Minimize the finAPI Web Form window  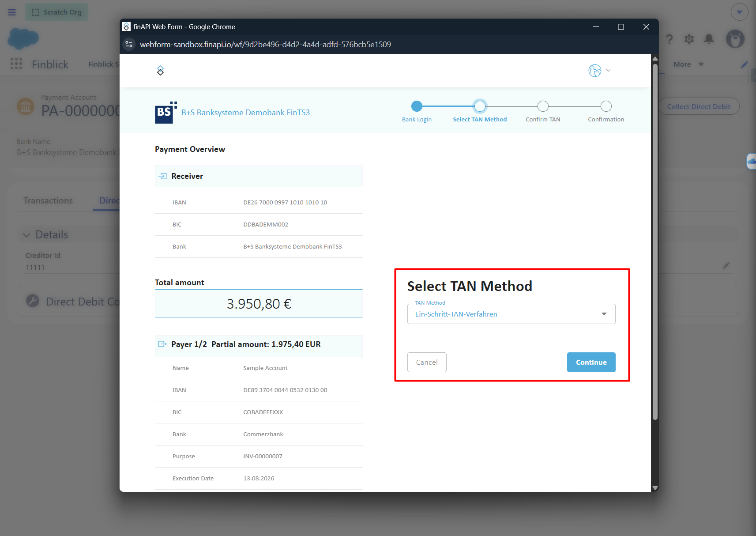point(596,27)
